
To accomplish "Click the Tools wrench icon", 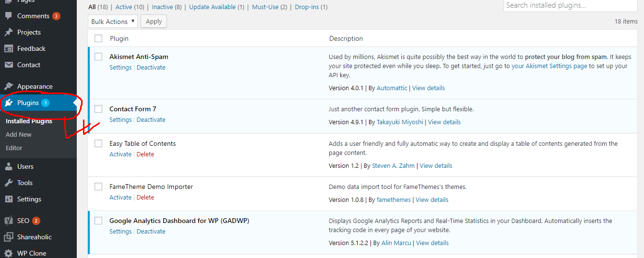I will coord(8,183).
